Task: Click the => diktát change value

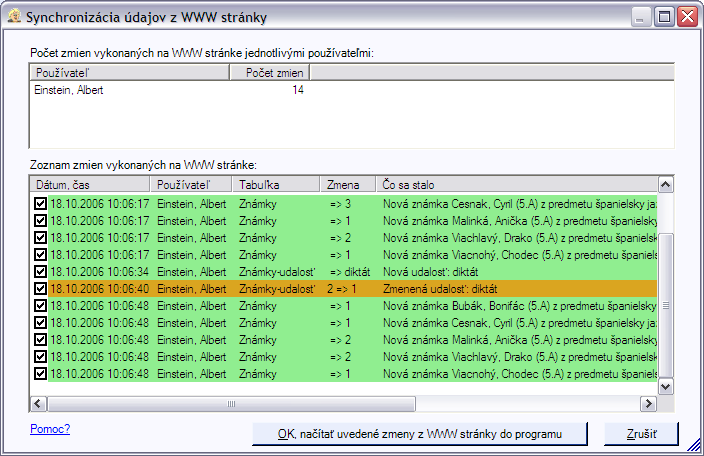Action: point(350,272)
